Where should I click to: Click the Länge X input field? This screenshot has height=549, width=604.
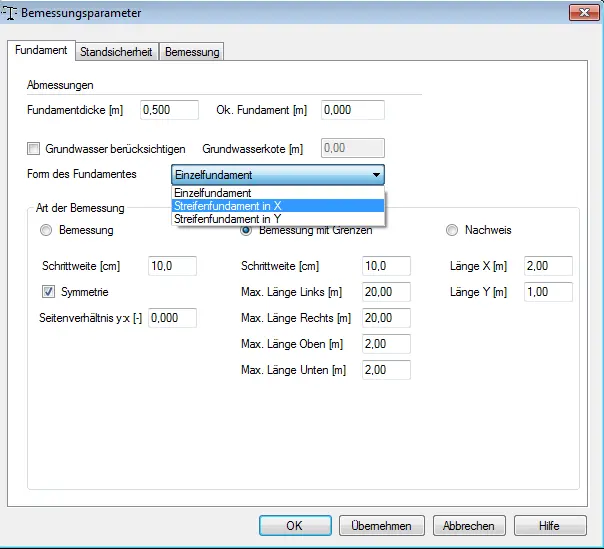click(x=548, y=266)
